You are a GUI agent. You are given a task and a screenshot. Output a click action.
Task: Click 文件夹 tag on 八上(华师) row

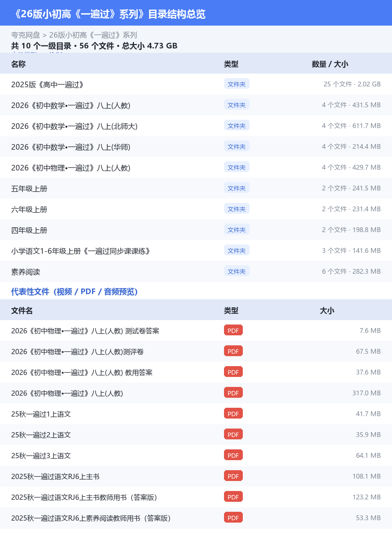(237, 146)
